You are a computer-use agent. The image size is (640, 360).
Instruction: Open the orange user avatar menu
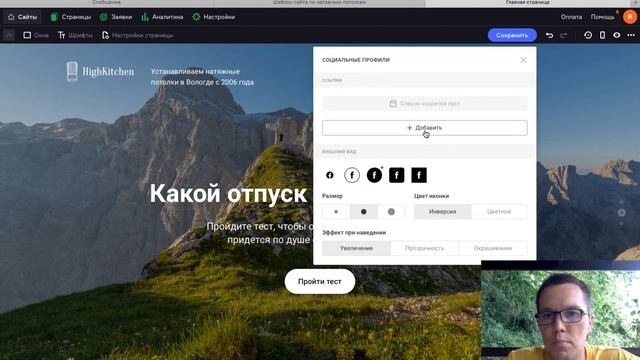coord(630,17)
